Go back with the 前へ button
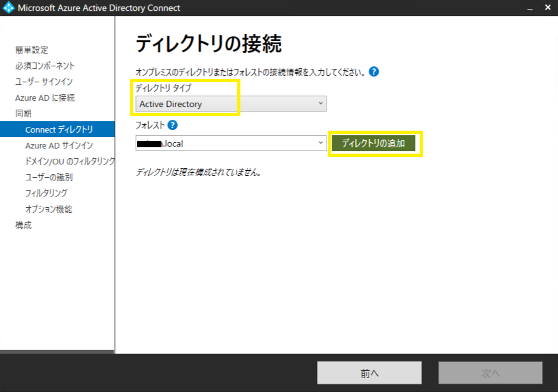This screenshot has height=392, width=558. 369,373
